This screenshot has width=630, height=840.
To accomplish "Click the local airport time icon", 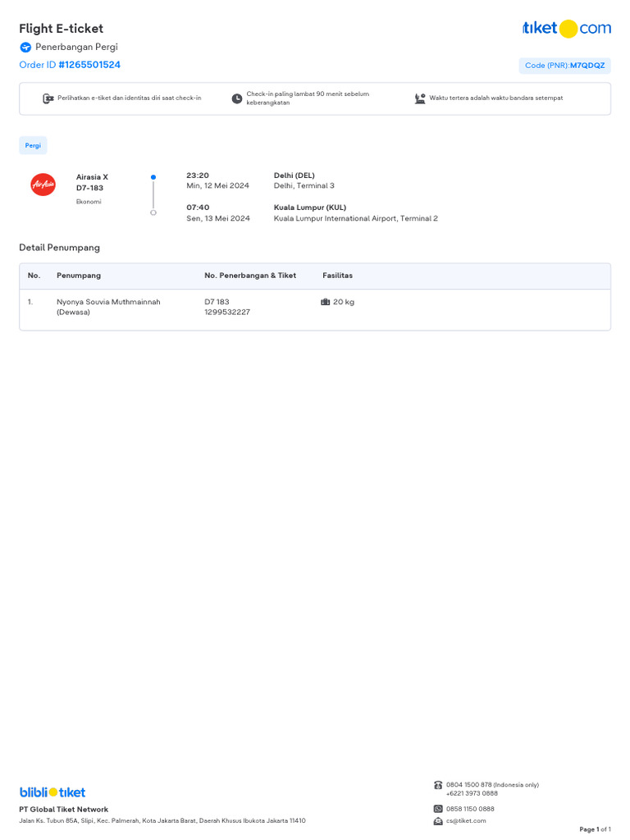I will click(x=420, y=98).
